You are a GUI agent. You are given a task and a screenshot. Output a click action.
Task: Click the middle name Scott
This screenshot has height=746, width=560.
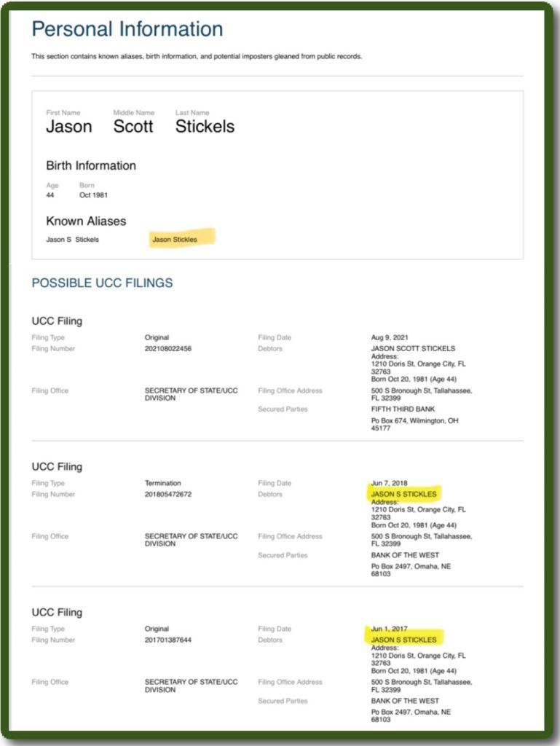pos(133,126)
